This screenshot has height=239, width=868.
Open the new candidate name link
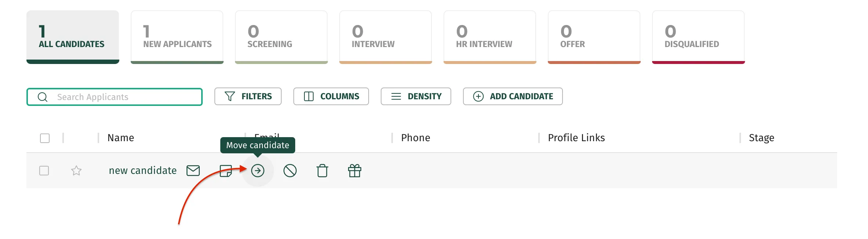143,171
